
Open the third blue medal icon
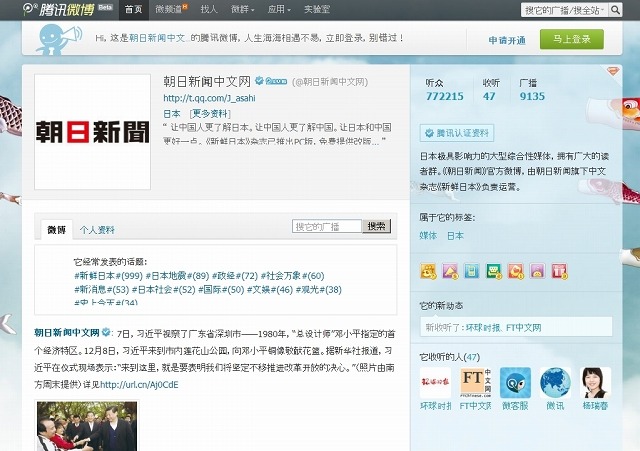tap(471, 271)
